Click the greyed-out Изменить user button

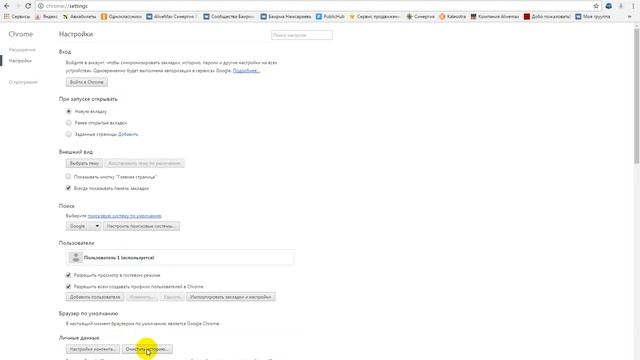coord(142,297)
